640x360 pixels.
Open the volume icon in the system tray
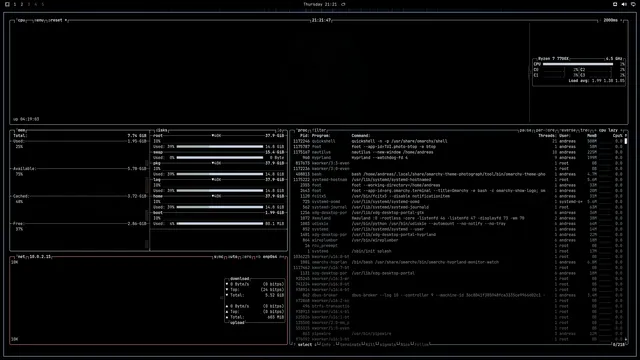624,4
